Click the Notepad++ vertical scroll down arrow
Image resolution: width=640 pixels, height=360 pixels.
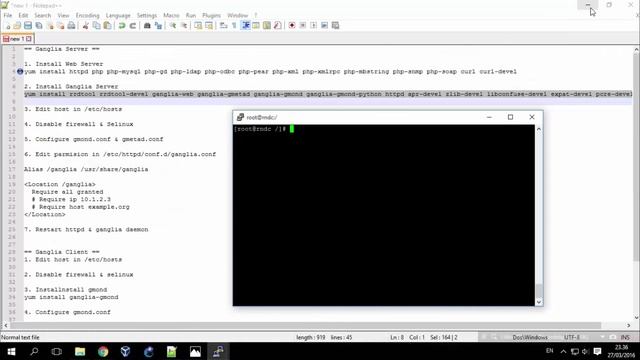(636, 318)
